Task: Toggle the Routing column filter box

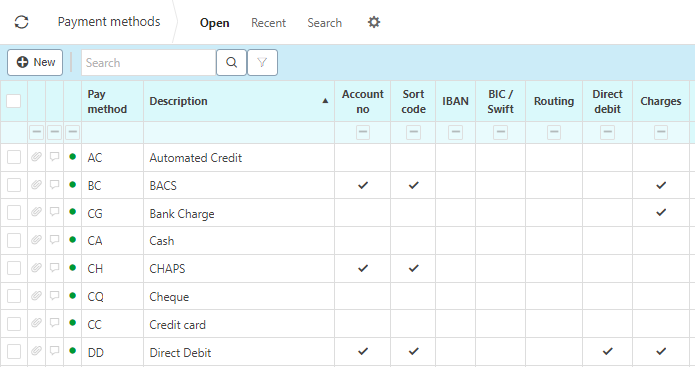Action: [x=554, y=132]
